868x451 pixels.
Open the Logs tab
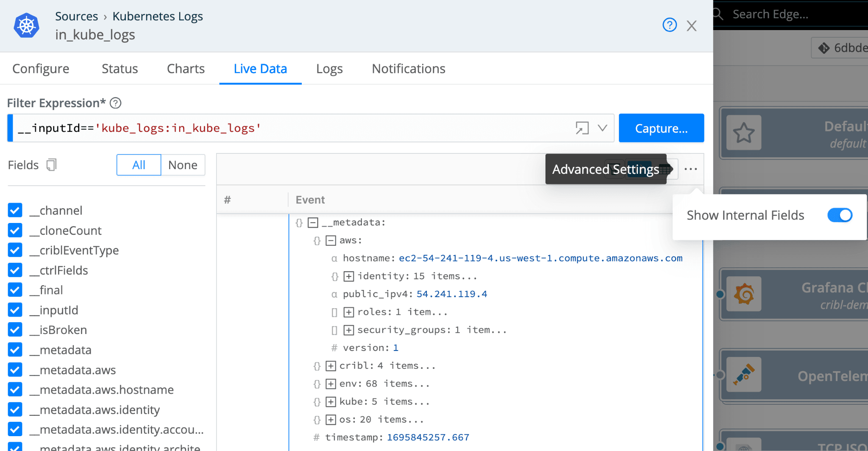(x=329, y=69)
